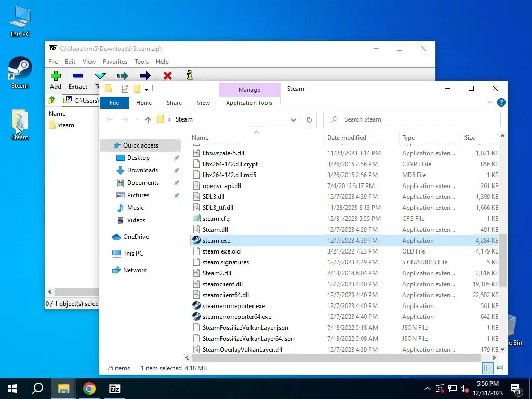
Task: Open Customize Quick Access Toolbar dropdown
Action: 146,89
